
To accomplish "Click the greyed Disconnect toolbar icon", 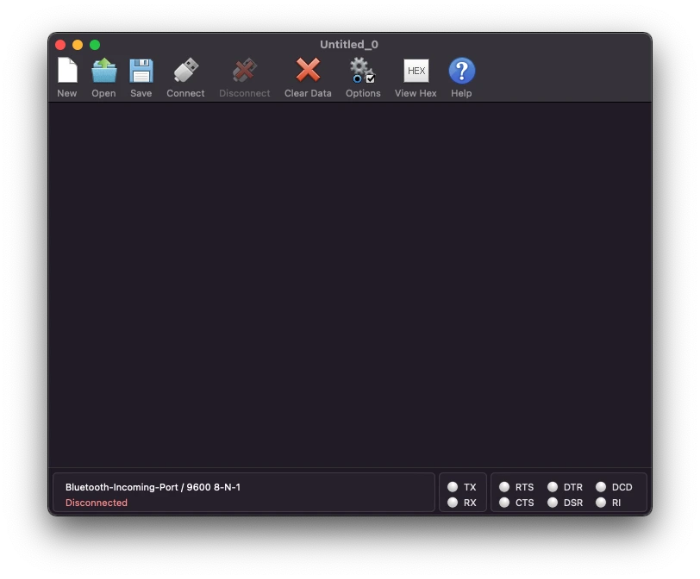I will [x=245, y=77].
